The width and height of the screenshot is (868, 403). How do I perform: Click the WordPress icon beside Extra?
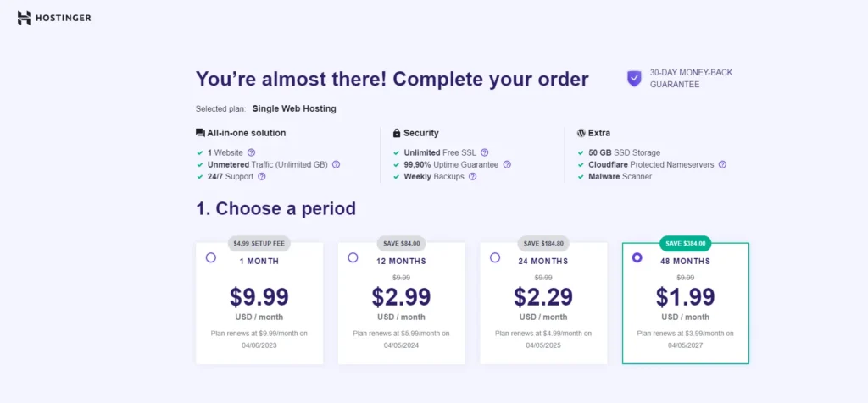point(581,133)
